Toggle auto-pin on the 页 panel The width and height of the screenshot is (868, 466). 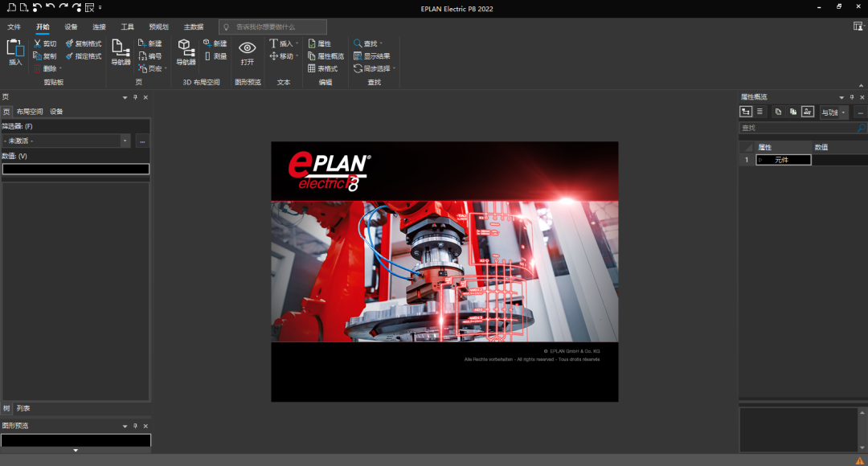point(135,96)
